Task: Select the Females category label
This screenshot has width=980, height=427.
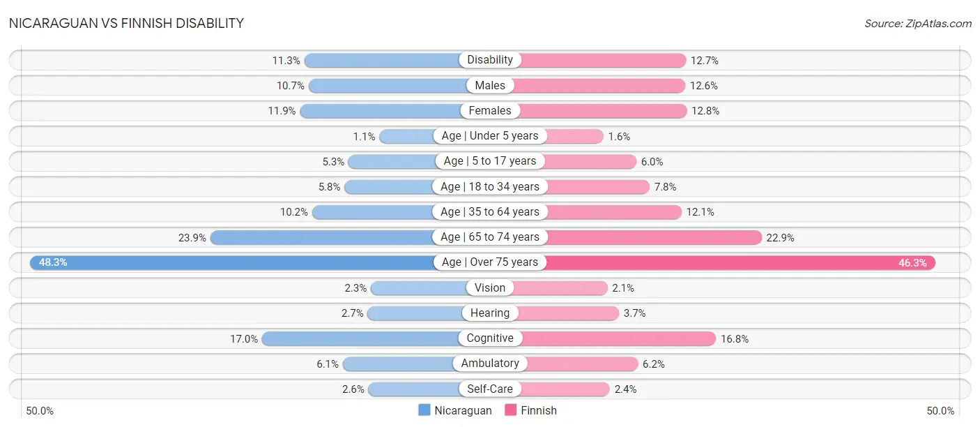Action: (x=490, y=110)
